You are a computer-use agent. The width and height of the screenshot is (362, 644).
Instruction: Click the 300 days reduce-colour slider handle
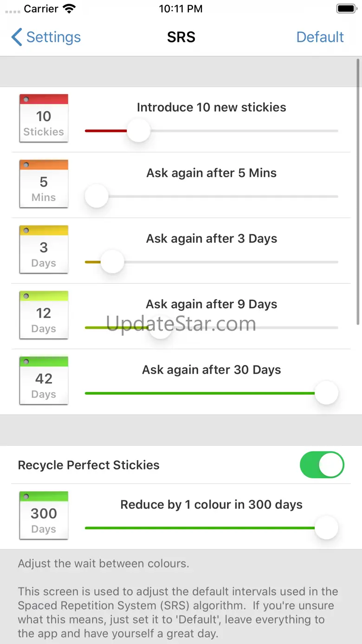click(326, 528)
